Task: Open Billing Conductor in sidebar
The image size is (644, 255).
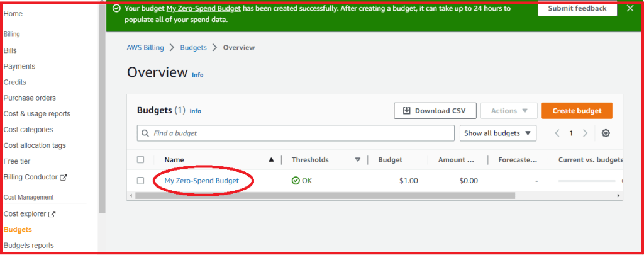Action: point(30,178)
